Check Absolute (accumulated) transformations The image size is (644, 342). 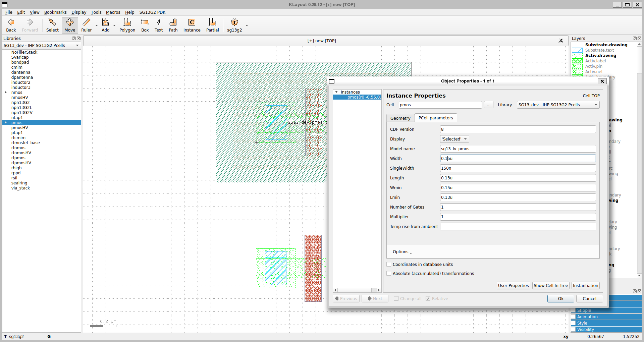(389, 273)
